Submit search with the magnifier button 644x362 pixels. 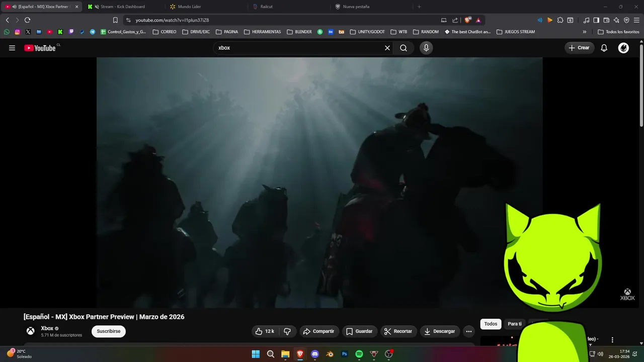pyautogui.click(x=404, y=48)
